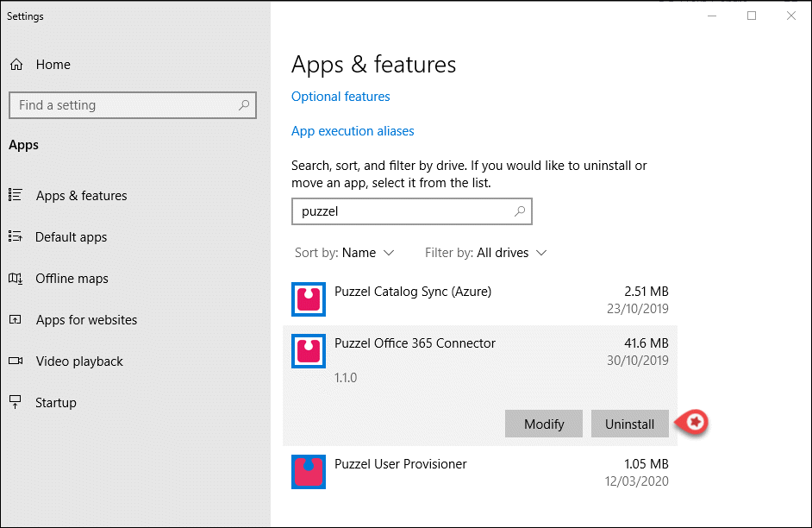The height and width of the screenshot is (528, 812).
Task: Go to Video playback settings
Action: (x=79, y=361)
